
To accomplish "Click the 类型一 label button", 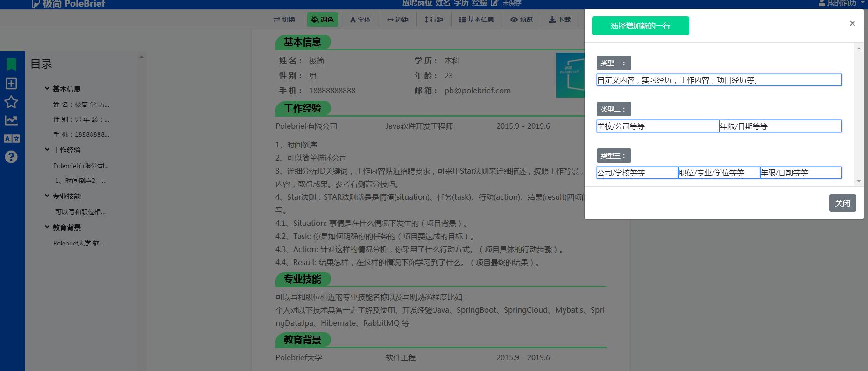I will pos(614,63).
